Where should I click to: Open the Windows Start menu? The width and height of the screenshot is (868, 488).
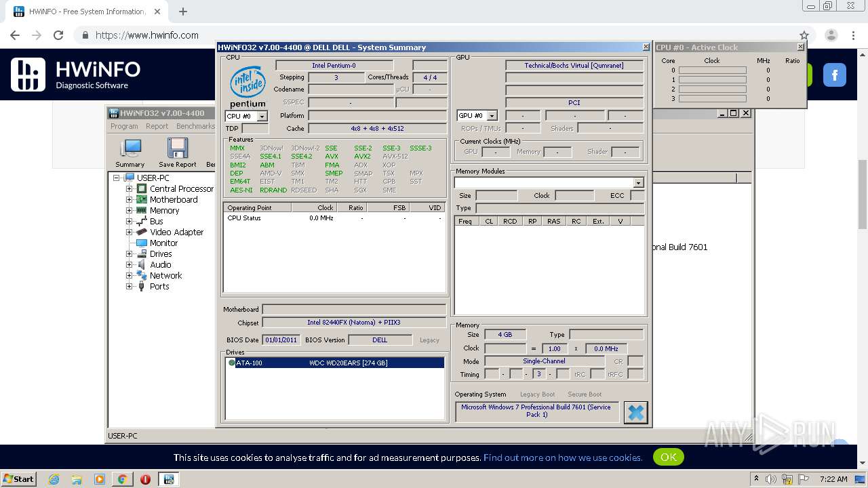pyautogui.click(x=18, y=479)
